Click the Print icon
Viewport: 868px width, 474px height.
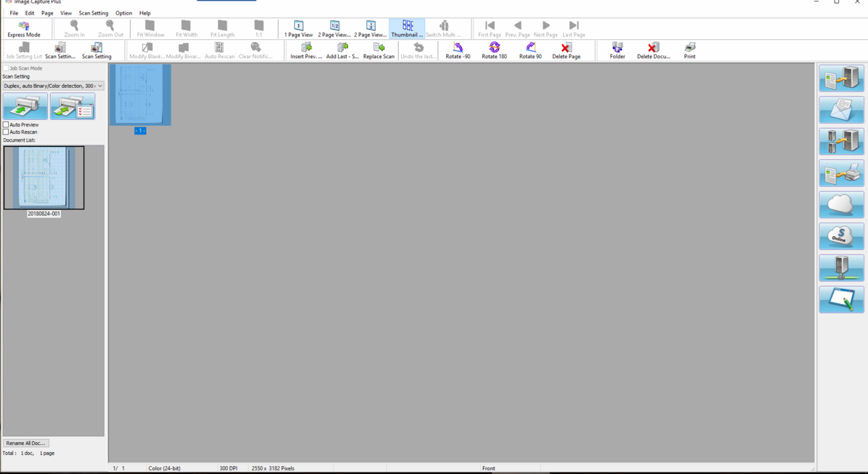(689, 50)
